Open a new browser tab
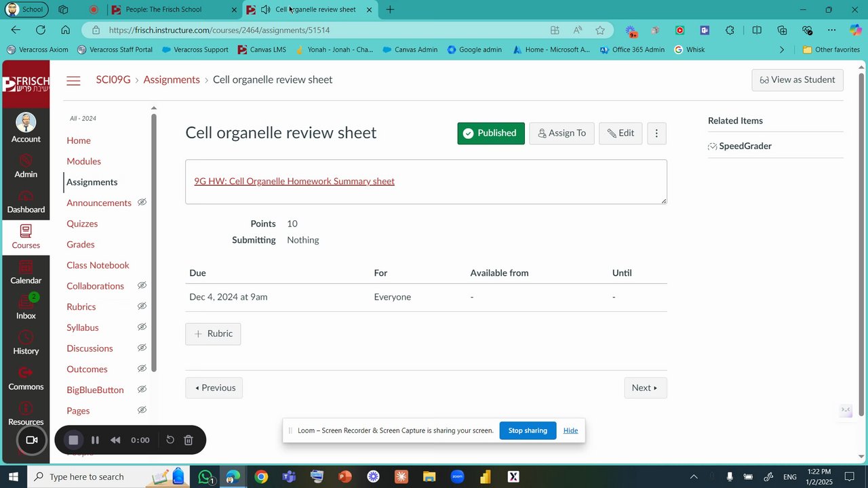 coord(390,9)
